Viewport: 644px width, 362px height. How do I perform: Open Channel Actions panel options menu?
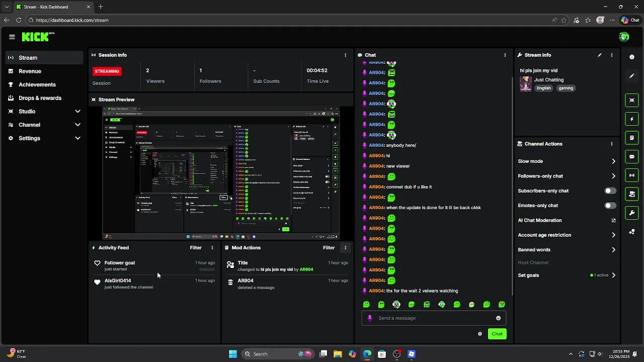[x=612, y=144]
